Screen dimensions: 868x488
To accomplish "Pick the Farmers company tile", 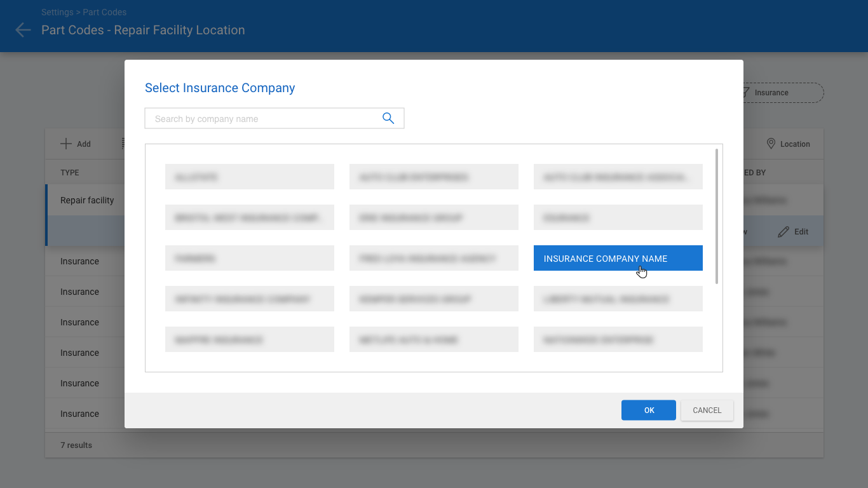I will (x=249, y=258).
